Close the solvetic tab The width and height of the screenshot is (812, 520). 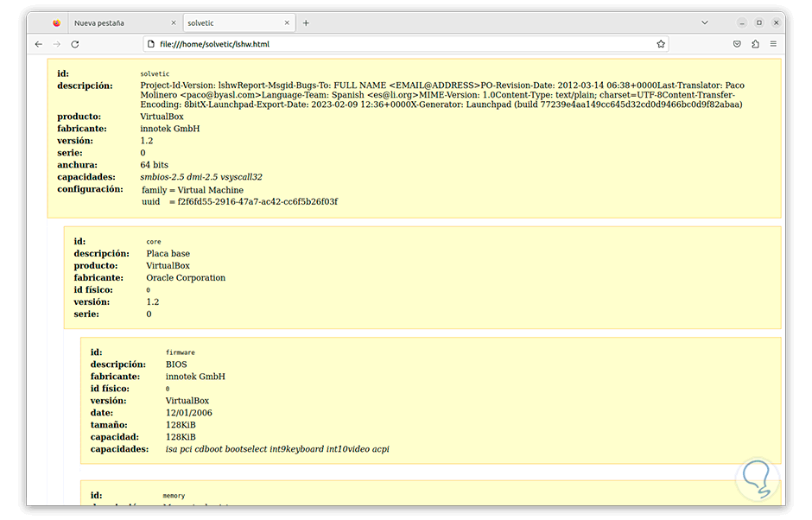pyautogui.click(x=287, y=22)
